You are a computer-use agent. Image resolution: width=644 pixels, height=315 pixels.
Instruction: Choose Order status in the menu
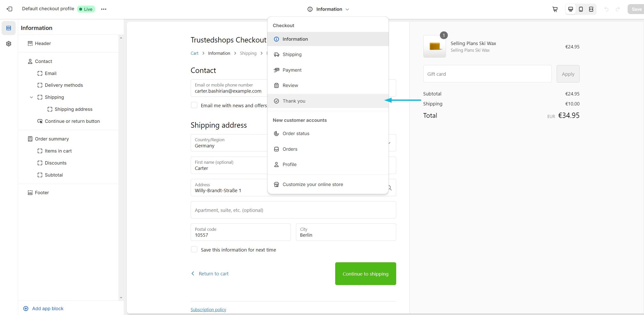click(328, 134)
